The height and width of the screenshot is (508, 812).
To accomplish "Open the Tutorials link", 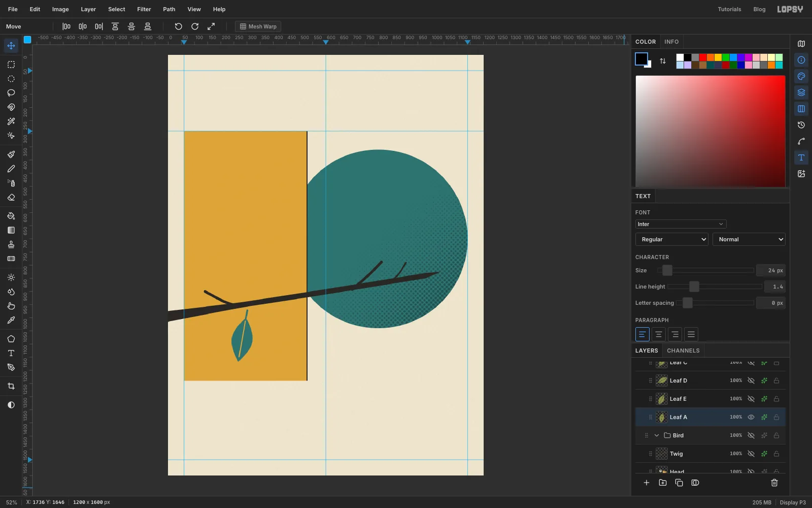I will tap(729, 9).
